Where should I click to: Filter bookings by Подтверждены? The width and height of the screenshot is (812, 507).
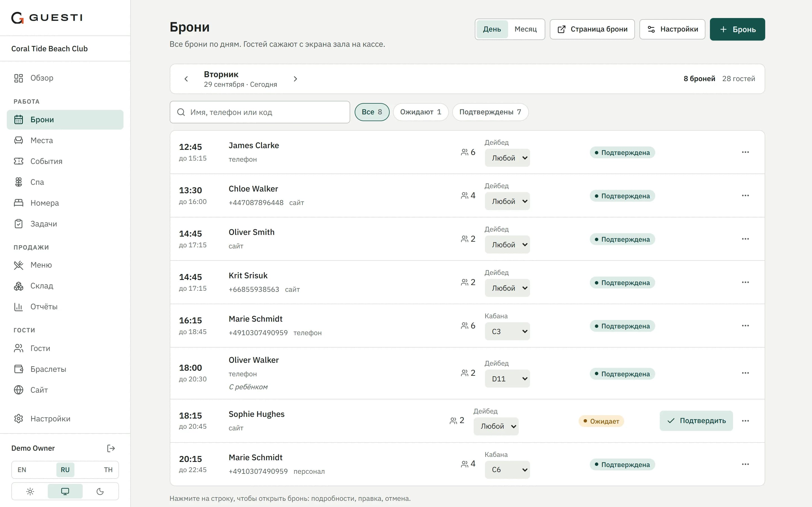coord(490,112)
